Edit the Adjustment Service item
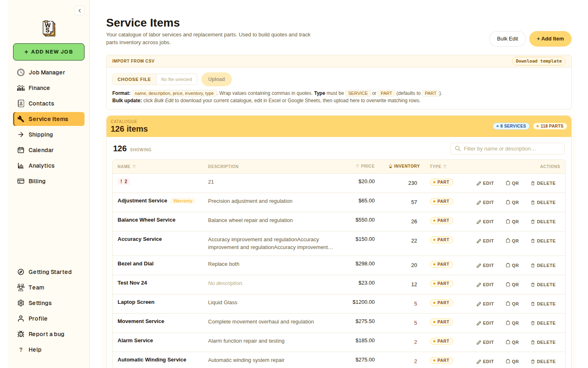This screenshot has width=588, height=368. click(485, 202)
